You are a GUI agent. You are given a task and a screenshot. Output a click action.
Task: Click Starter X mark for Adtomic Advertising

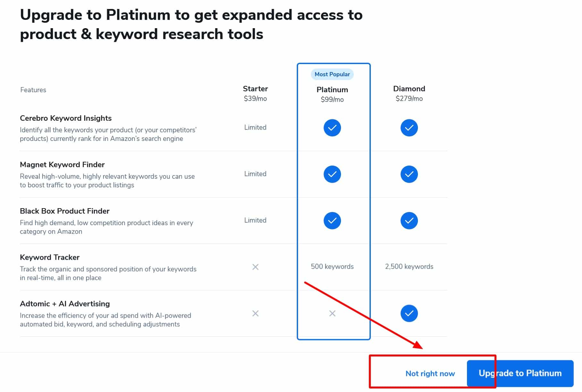pyautogui.click(x=255, y=313)
